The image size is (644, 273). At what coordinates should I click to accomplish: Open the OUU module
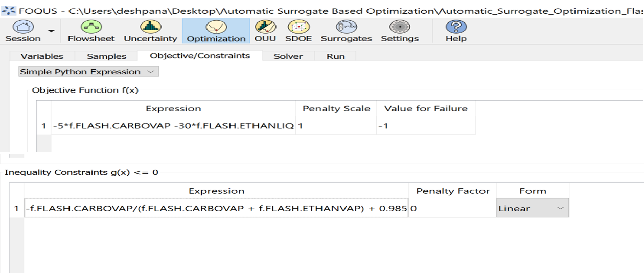[x=265, y=31]
